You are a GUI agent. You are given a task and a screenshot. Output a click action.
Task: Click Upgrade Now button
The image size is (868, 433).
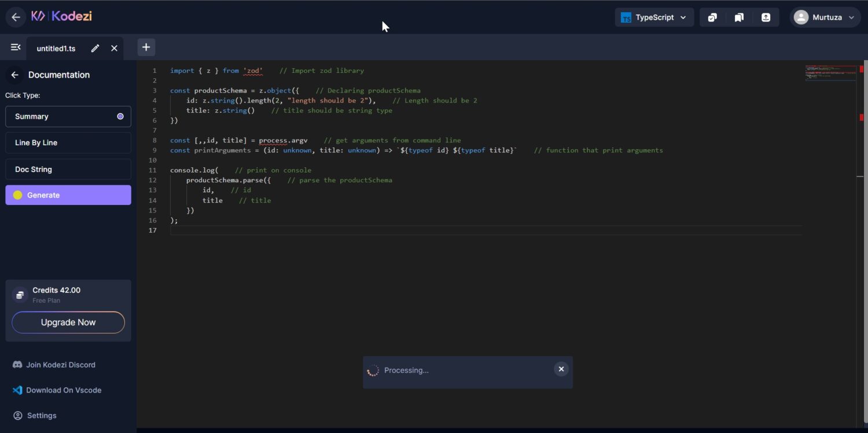[x=68, y=322]
